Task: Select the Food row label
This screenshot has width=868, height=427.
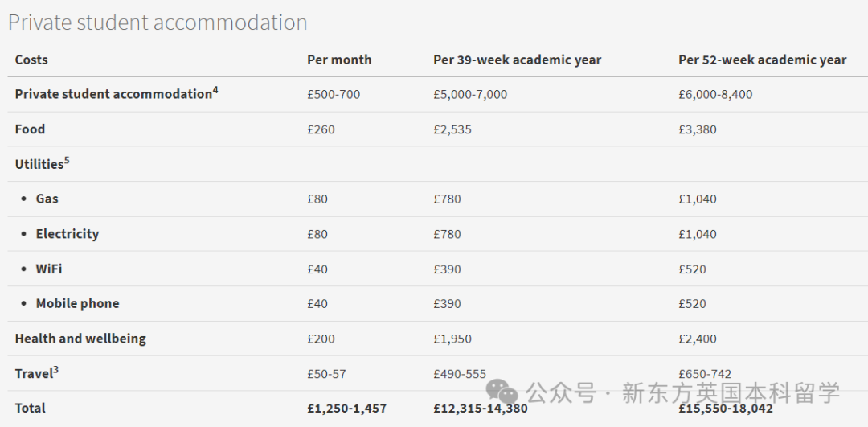Action: 30,129
